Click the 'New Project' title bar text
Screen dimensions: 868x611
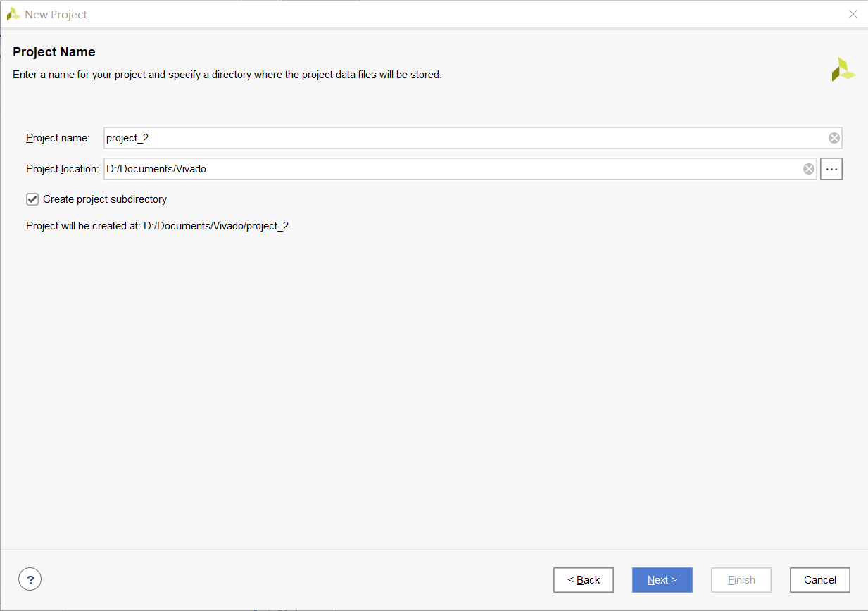pyautogui.click(x=56, y=14)
